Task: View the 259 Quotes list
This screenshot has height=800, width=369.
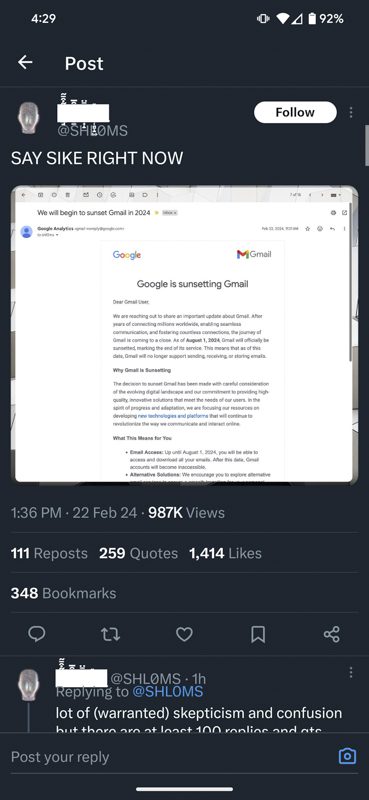Action: 139,554
